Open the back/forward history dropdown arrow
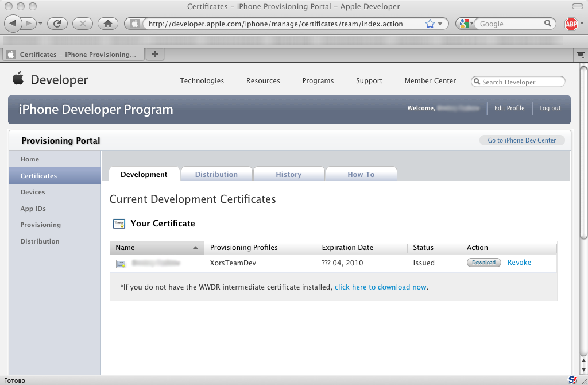Image resolution: width=588 pixels, height=385 pixels. 40,24
